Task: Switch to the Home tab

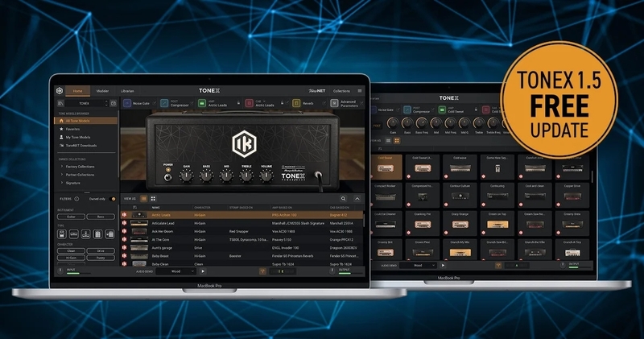Action: point(77,91)
